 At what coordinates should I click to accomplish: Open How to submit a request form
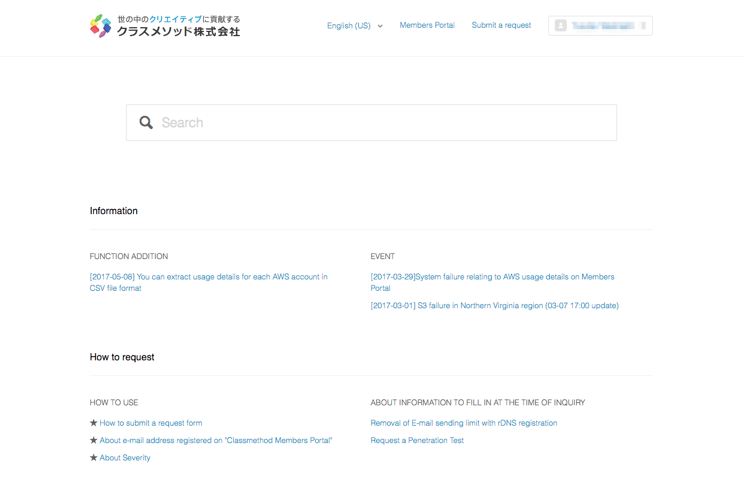151,423
